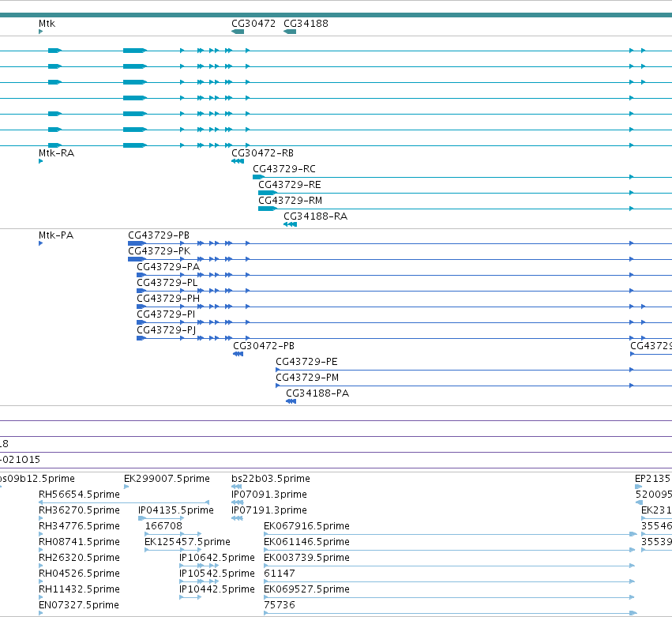Click the CG43729-PK first CDS block
Viewport: 672px width, 617px height.
click(137, 259)
